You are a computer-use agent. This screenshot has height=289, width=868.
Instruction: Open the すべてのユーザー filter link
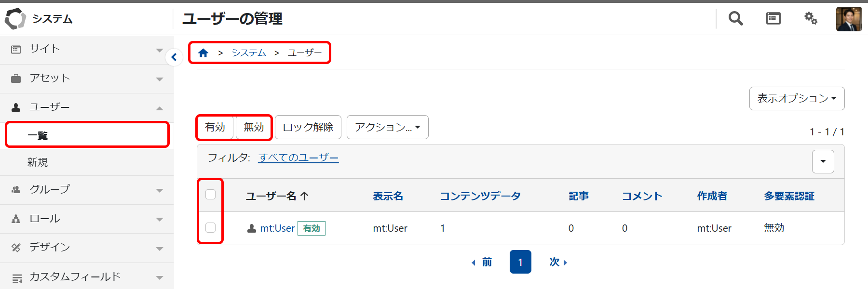[298, 158]
